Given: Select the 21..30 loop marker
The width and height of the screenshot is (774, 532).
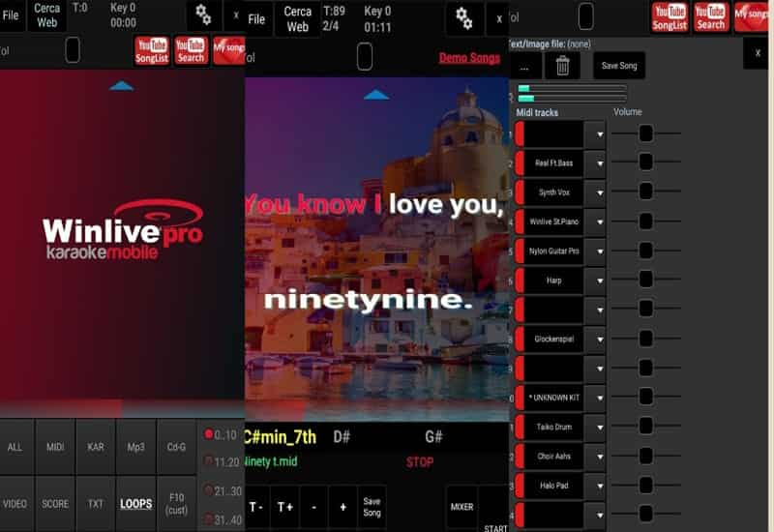Looking at the screenshot, I should click(223, 491).
